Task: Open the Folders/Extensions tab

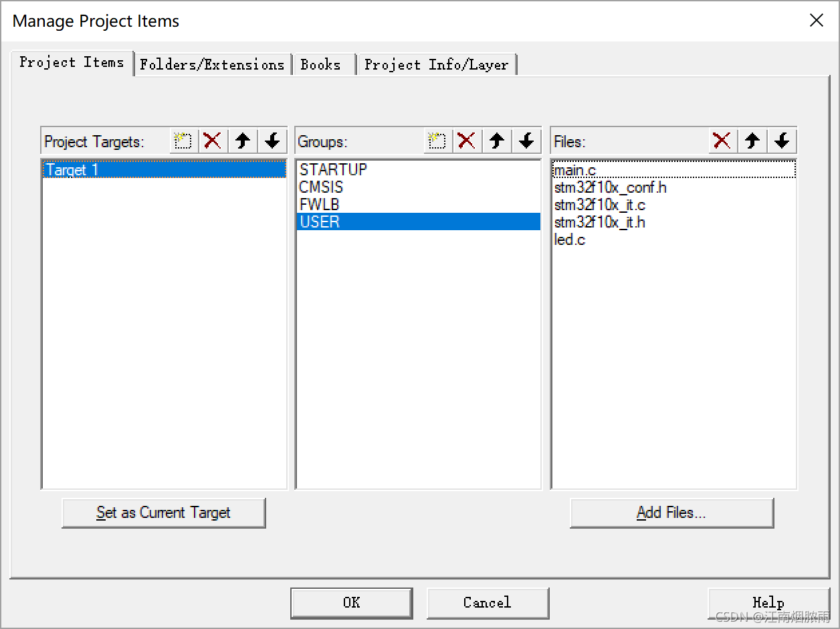Action: coord(213,65)
